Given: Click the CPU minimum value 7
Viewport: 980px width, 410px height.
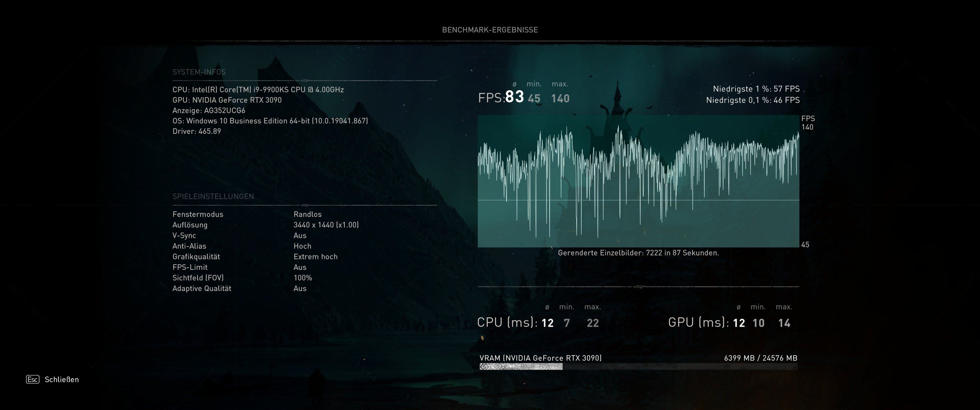Looking at the screenshot, I should 566,323.
